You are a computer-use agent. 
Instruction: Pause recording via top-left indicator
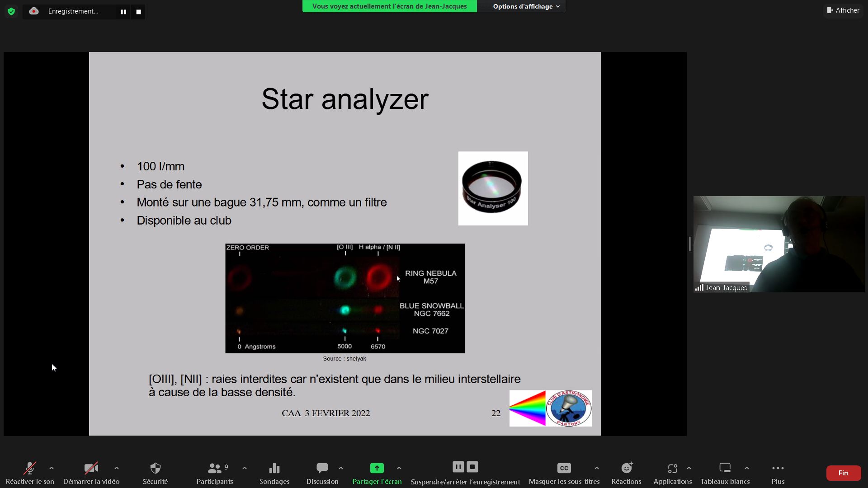pos(123,12)
